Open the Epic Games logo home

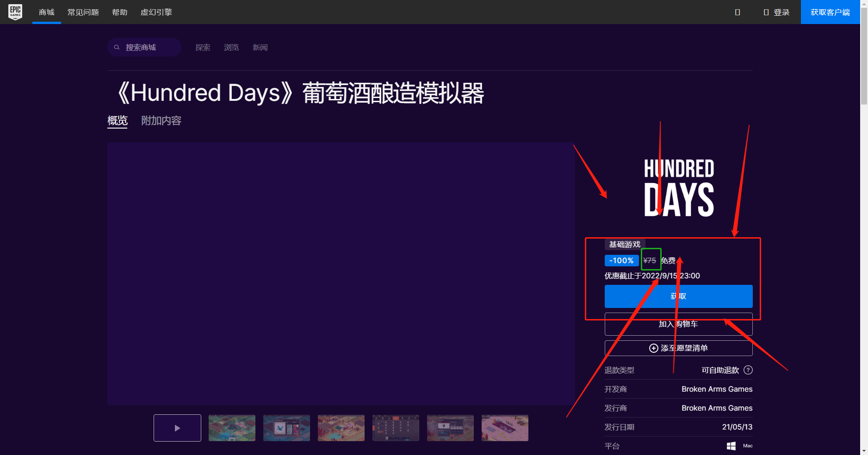pos(15,12)
